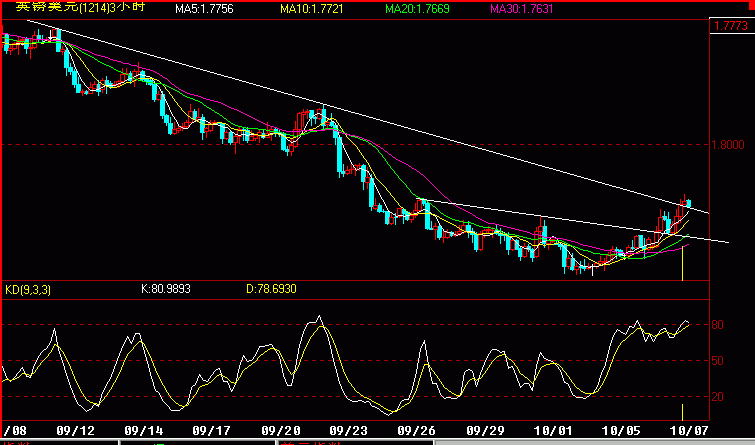Viewport: 755px width, 445px height.
Task: Click the 09/12 date label
Action: coord(76,430)
